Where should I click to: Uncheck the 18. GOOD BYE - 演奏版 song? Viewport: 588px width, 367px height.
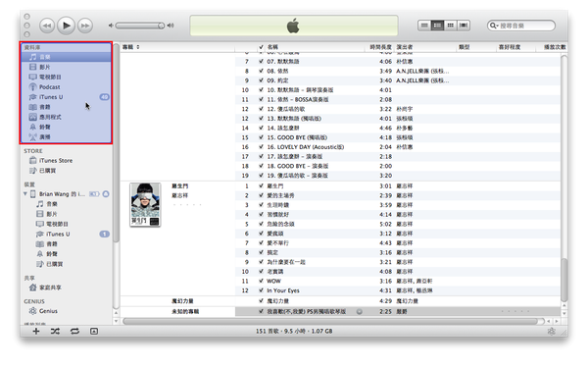261,166
